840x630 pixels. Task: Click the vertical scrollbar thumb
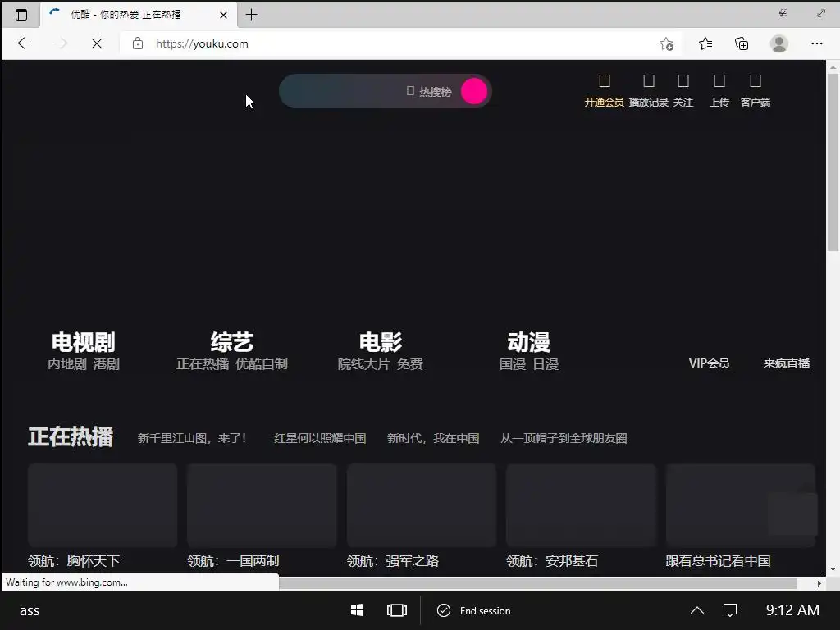tap(833, 162)
